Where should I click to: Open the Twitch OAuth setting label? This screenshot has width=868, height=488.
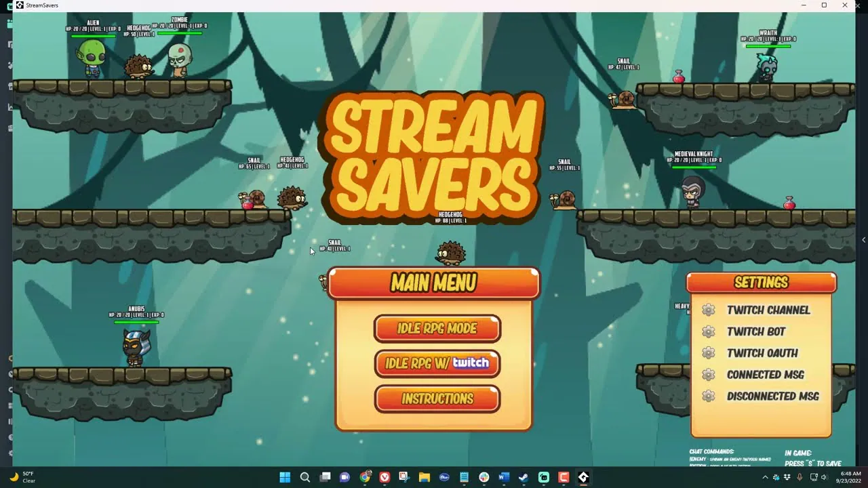click(x=762, y=353)
